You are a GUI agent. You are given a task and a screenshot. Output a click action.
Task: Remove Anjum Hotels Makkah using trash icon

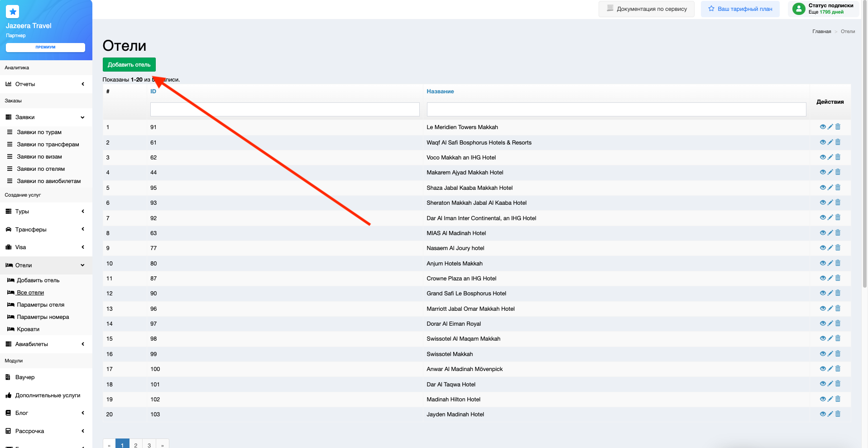(838, 263)
